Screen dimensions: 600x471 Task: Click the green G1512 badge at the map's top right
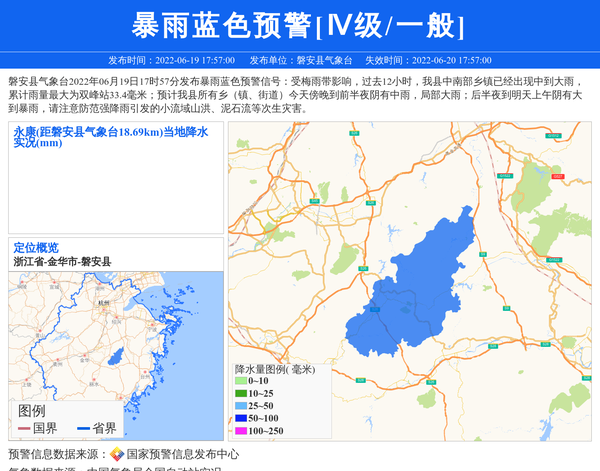tap(553, 135)
